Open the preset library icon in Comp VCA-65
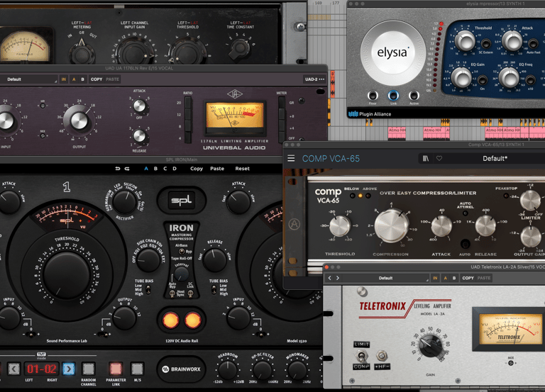The height and width of the screenshot is (392, 545). pos(426,158)
